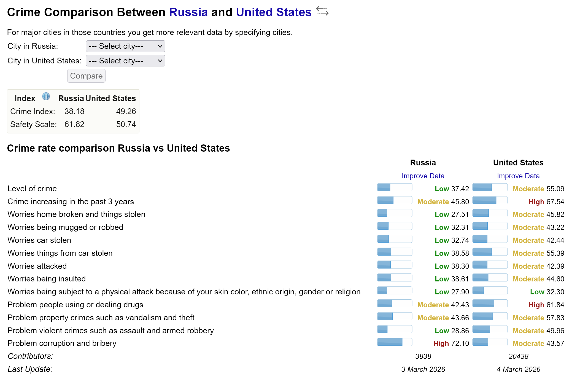Click Russia's Level of crime bar
This screenshot has width=588, height=379.
[394, 187]
